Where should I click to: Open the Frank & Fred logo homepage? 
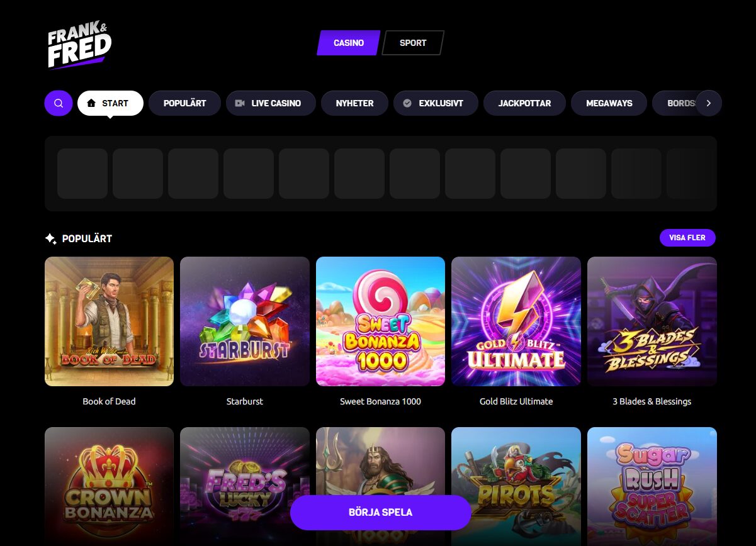(x=79, y=46)
